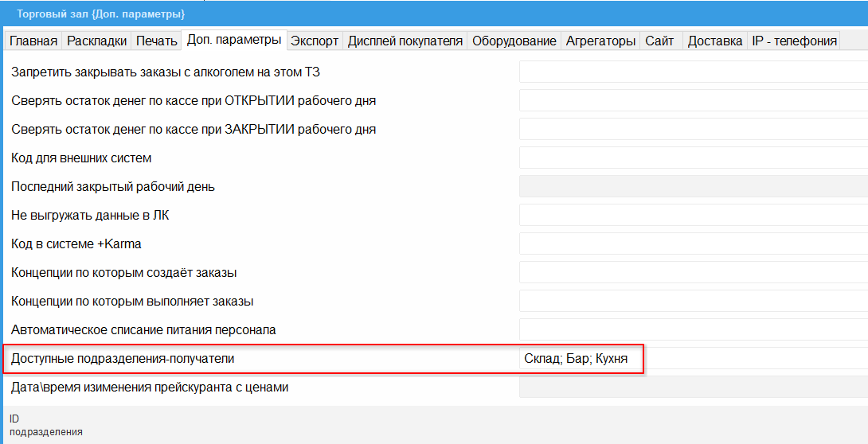Click the Дата\время изменения прейскуранта с ценами label
The image size is (868, 444).
click(x=150, y=388)
